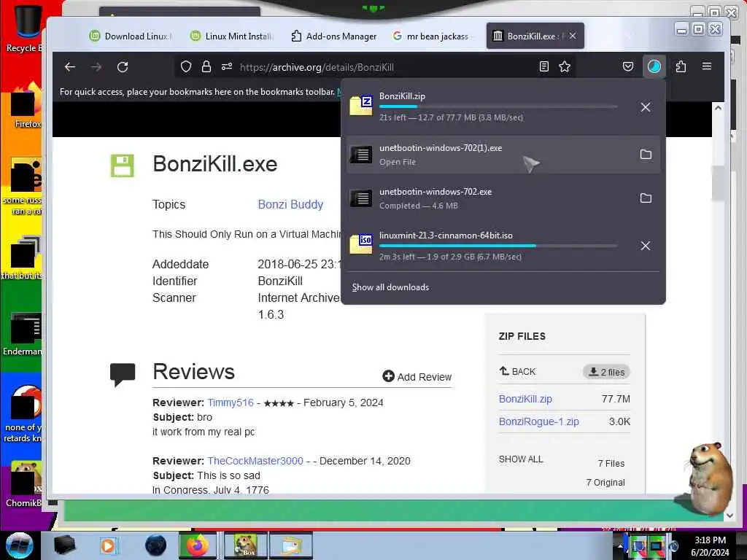Open reviewer TheCockMaster3000 profile link

point(255,461)
